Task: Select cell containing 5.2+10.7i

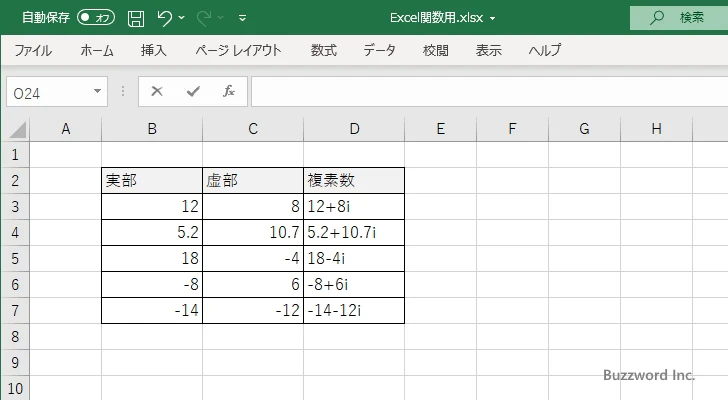Action: [354, 232]
